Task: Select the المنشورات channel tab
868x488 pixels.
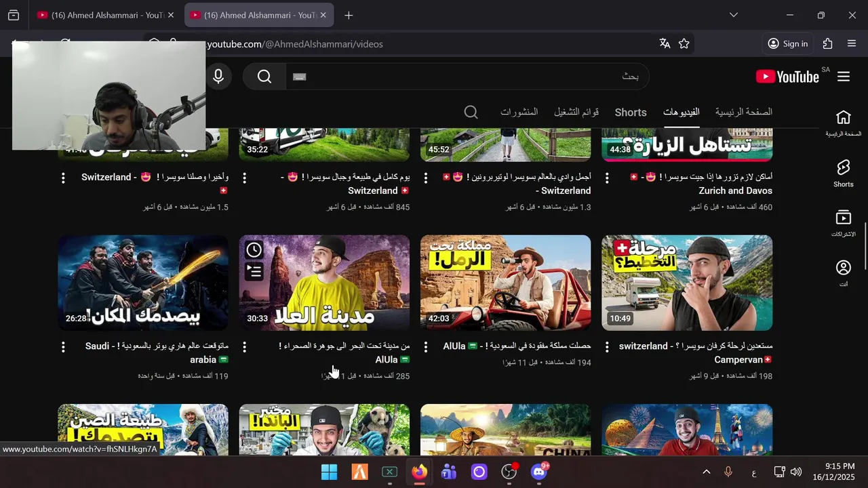Action: tap(519, 112)
